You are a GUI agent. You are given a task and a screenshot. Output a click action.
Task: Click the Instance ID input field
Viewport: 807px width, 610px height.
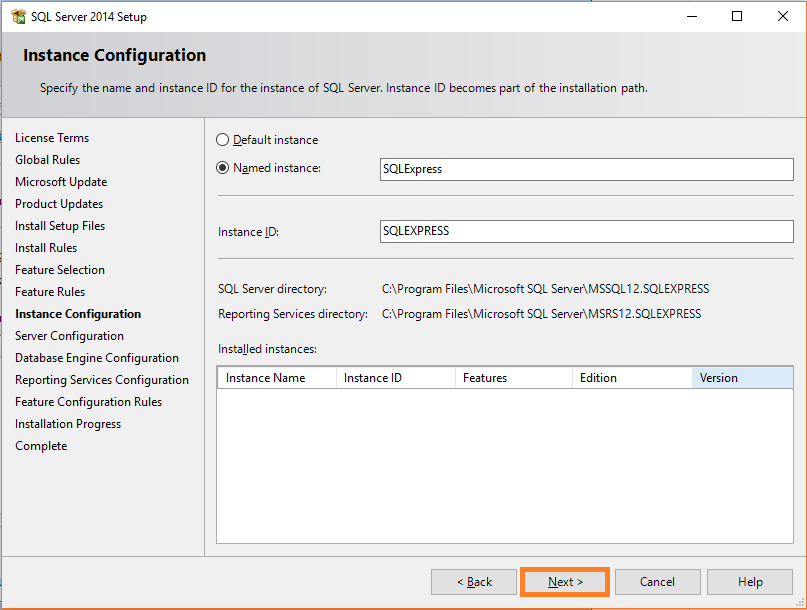point(587,231)
